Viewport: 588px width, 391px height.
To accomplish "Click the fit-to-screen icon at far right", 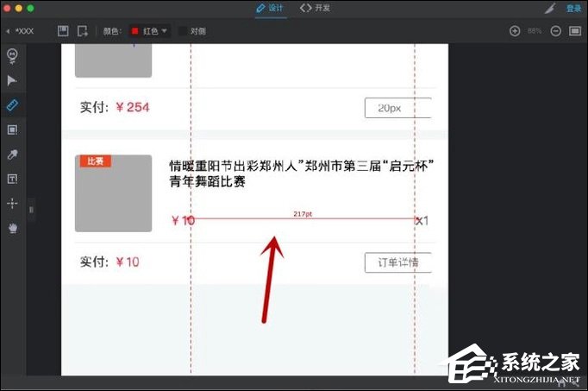I will [575, 31].
